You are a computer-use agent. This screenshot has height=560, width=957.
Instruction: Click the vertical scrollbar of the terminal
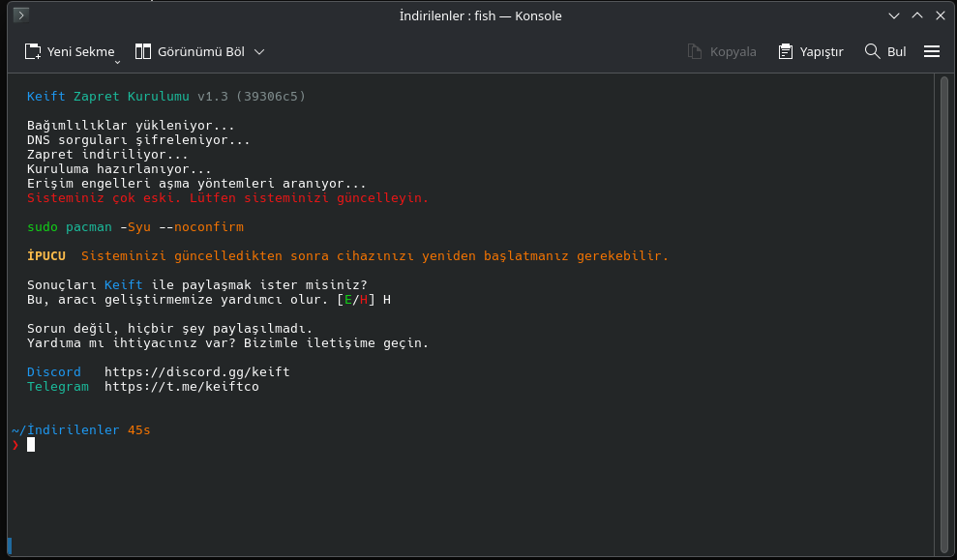[x=943, y=314]
